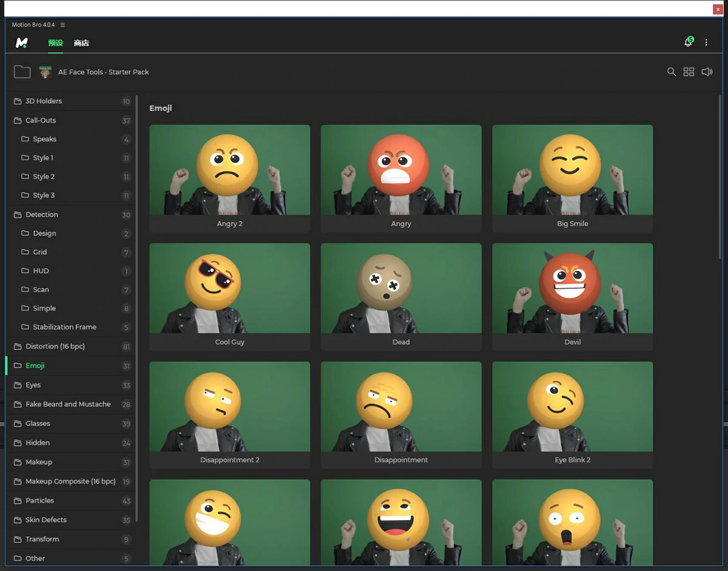The image size is (728, 571).
Task: Select the surprised open-mouth emoji preset
Action: point(573,522)
